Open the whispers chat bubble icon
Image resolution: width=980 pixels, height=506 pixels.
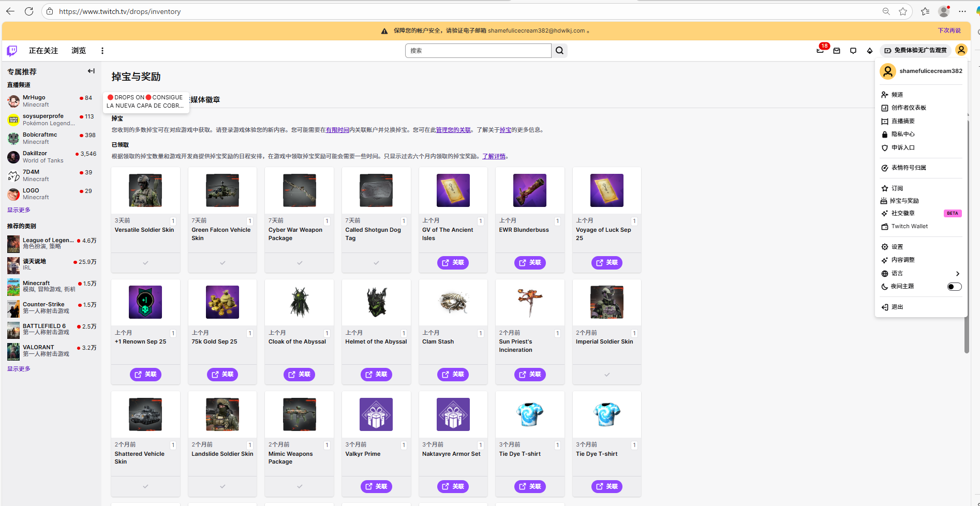(x=853, y=51)
